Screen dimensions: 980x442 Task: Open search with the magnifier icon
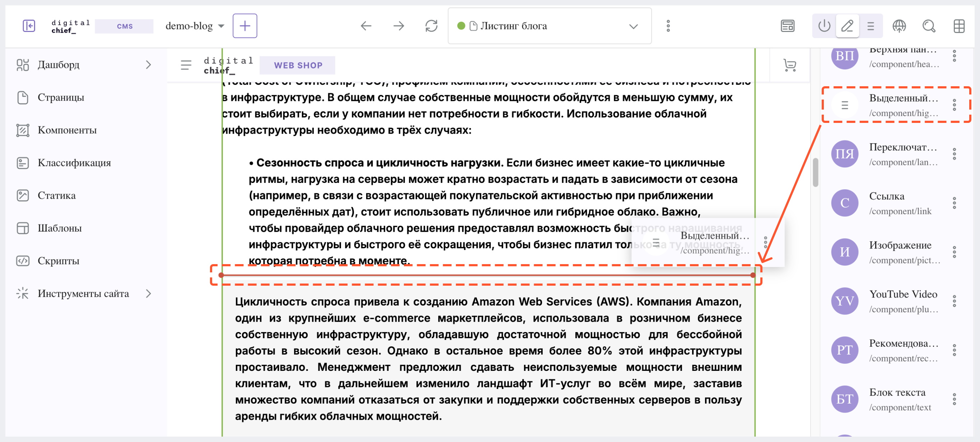coord(929,26)
